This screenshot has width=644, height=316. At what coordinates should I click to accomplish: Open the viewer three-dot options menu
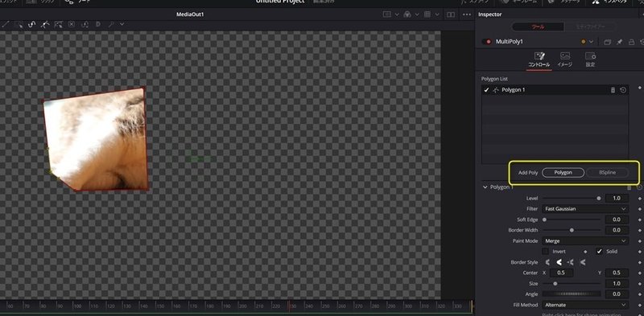(x=467, y=14)
